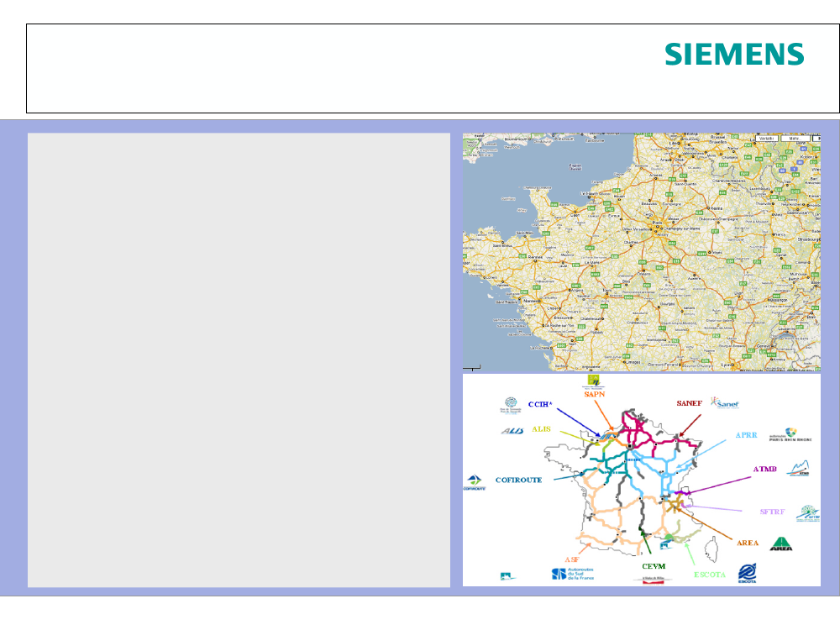Click the Mehr... button on the map

click(795, 139)
